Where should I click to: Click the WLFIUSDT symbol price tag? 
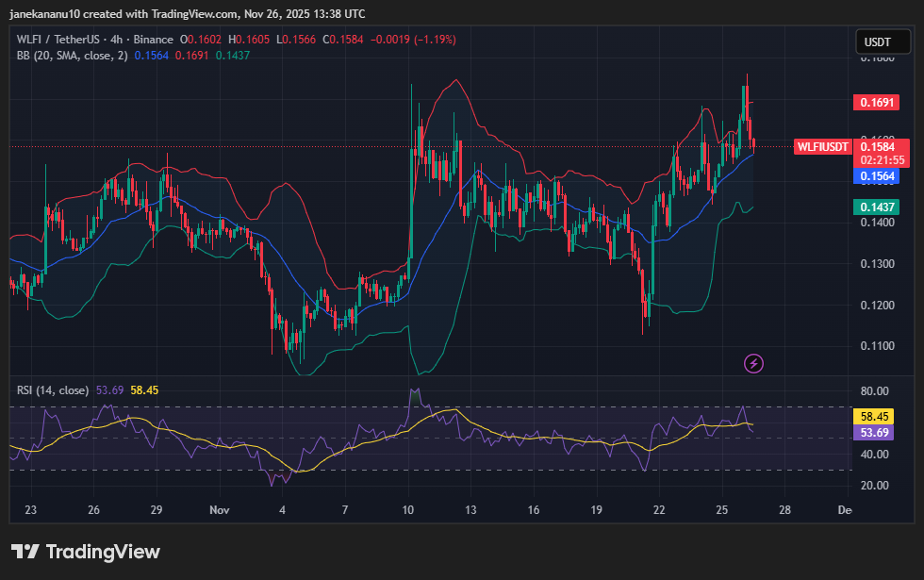(x=823, y=147)
